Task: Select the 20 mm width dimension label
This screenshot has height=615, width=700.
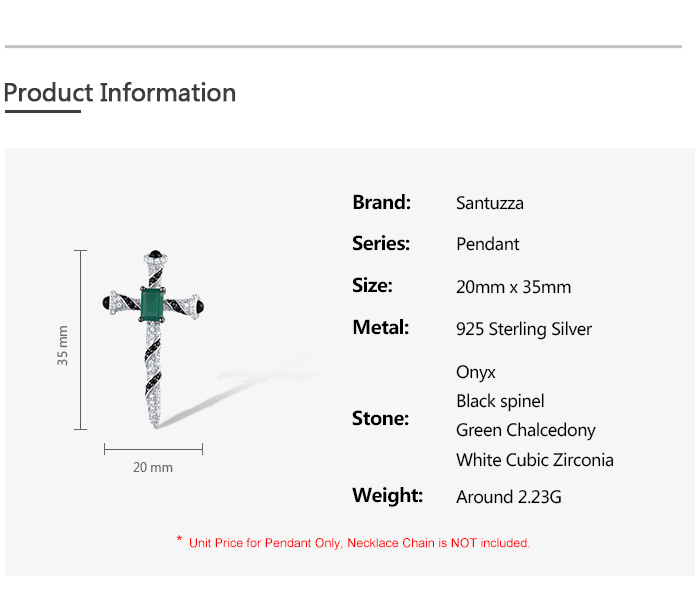Action: (153, 467)
